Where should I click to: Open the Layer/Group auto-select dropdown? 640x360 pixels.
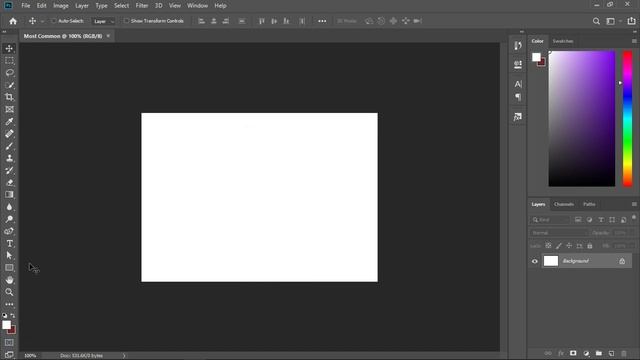103,21
